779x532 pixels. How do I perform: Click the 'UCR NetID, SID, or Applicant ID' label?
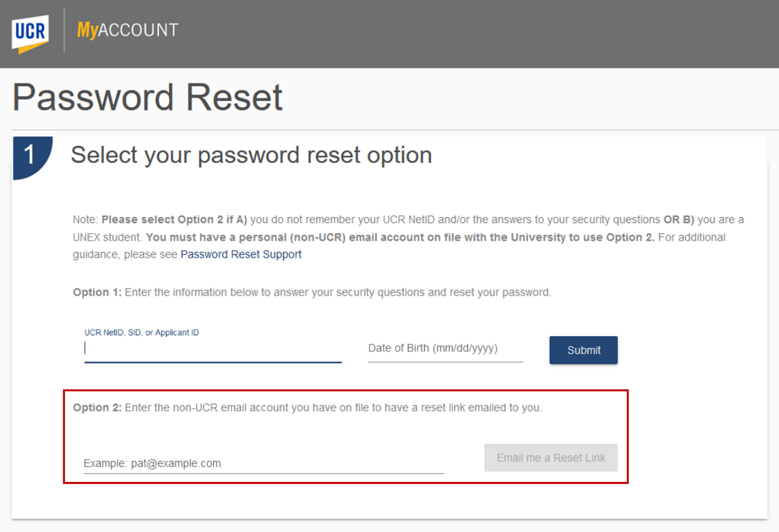tap(141, 332)
